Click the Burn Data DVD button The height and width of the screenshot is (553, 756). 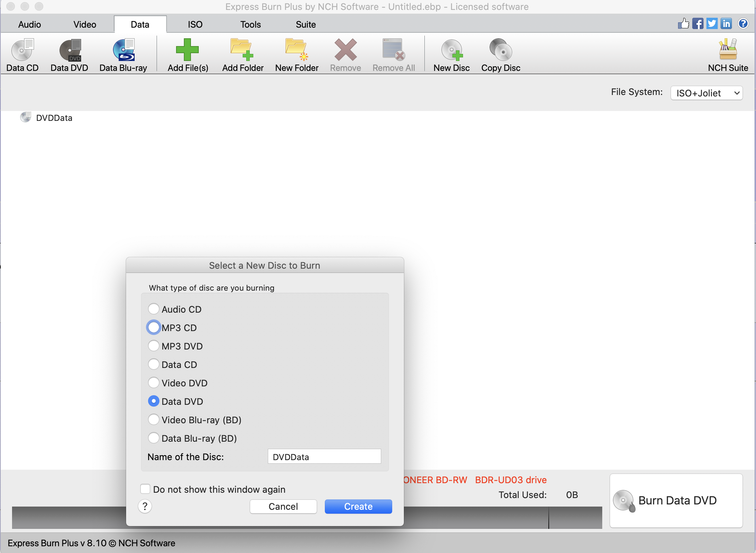[x=676, y=501]
